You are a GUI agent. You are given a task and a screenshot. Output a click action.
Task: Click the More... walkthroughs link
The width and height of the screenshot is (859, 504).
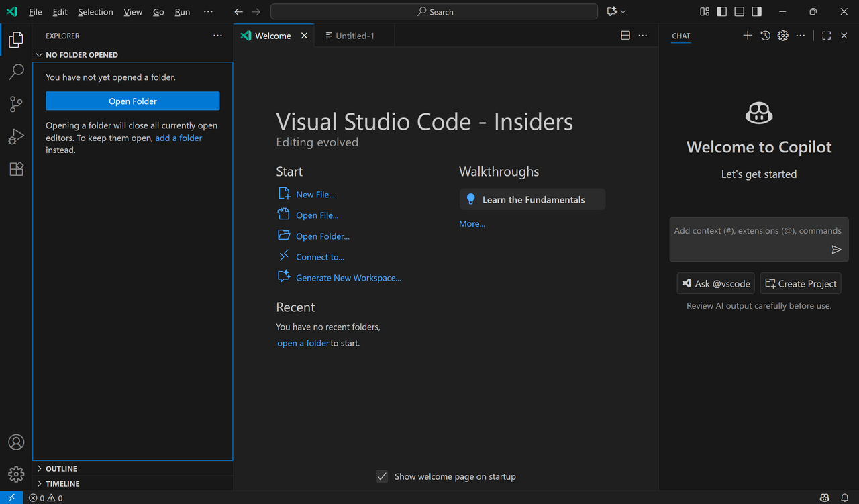click(472, 223)
